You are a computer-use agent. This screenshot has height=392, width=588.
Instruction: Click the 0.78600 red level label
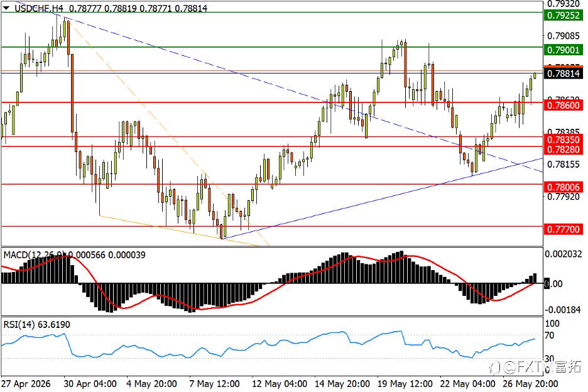pos(563,106)
